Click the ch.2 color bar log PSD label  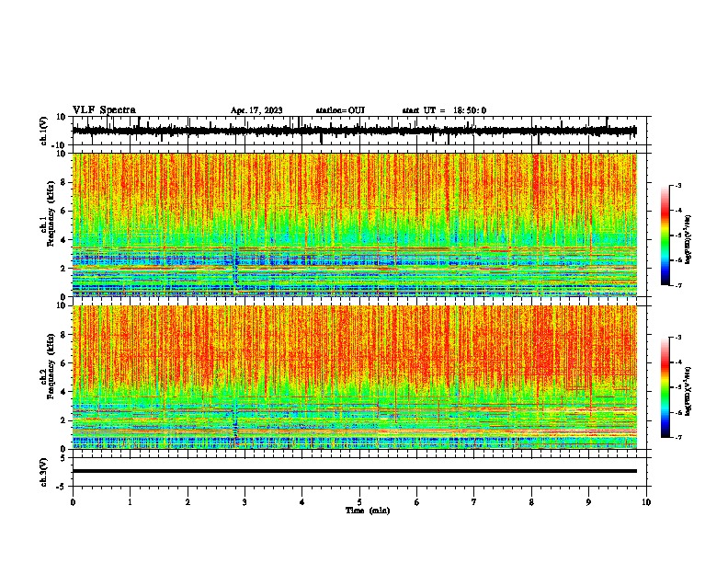pyautogui.click(x=688, y=392)
